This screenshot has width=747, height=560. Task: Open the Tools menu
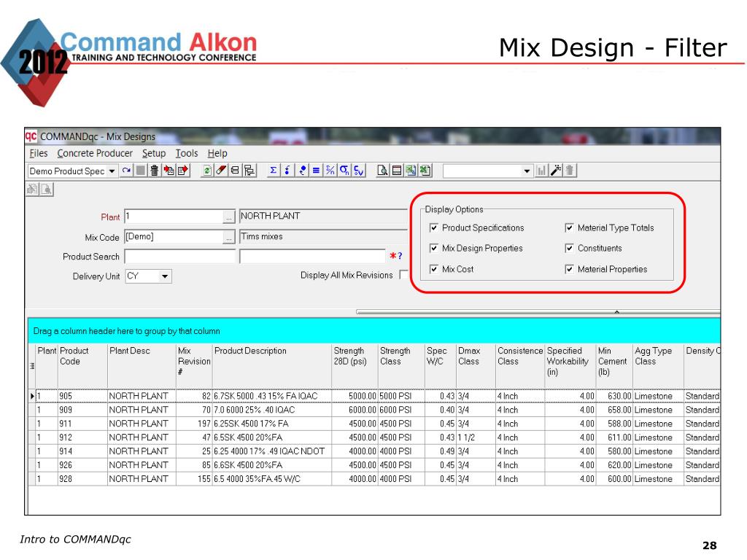tap(186, 153)
